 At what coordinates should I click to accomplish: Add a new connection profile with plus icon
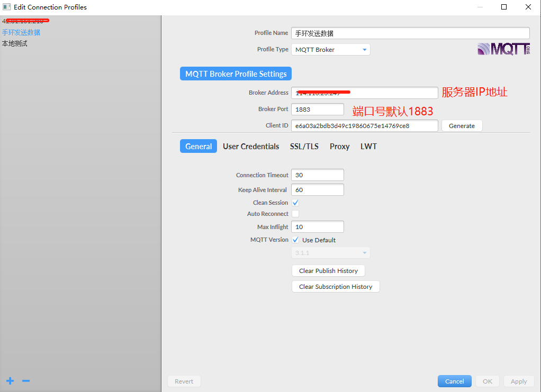coord(10,380)
